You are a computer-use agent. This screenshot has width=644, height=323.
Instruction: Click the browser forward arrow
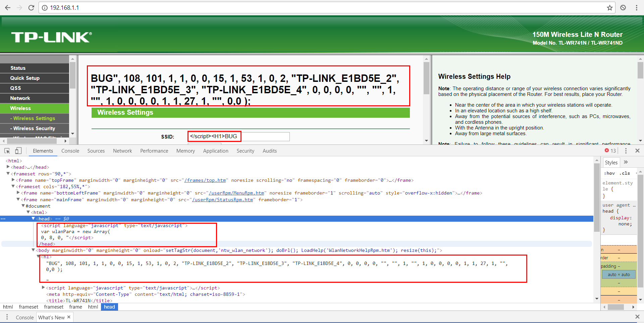pyautogui.click(x=19, y=8)
